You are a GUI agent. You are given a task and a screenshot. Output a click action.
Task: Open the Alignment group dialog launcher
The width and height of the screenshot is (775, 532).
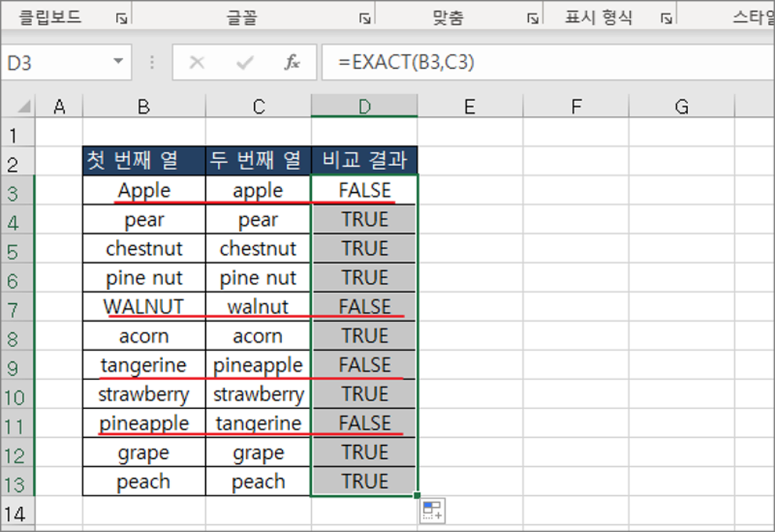(x=533, y=19)
